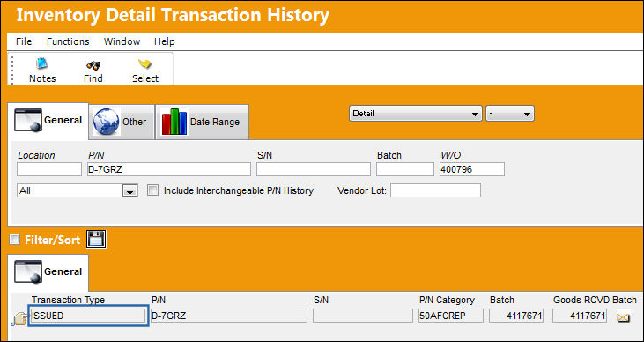The width and height of the screenshot is (644, 342).
Task: Click the Transaction Type column header
Action: [x=68, y=300]
